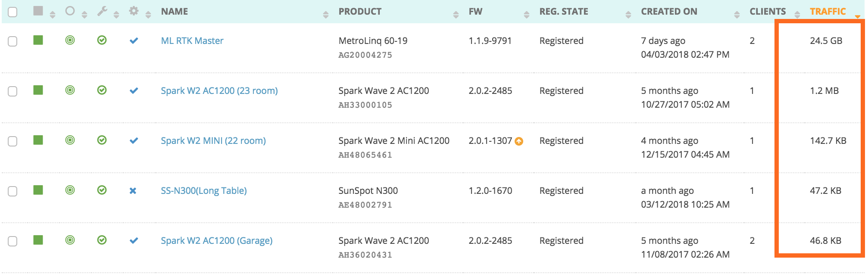The image size is (868, 274).
Task: Click the sort arrows beside NAME column
Action: pyautogui.click(x=326, y=15)
